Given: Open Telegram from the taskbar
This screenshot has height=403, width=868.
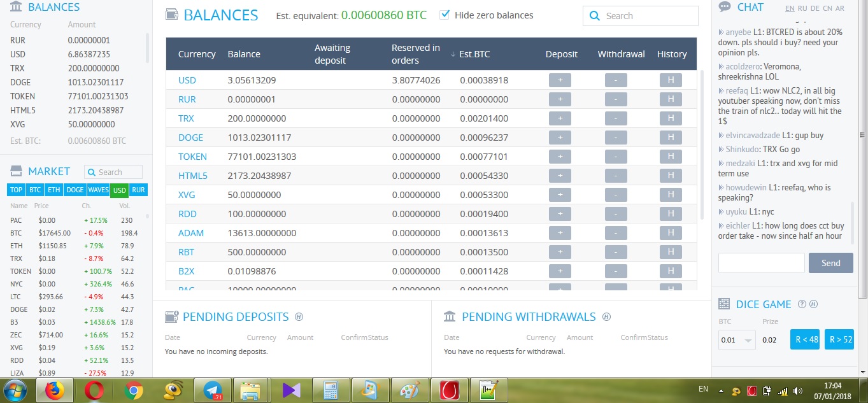Looking at the screenshot, I should 211,390.
